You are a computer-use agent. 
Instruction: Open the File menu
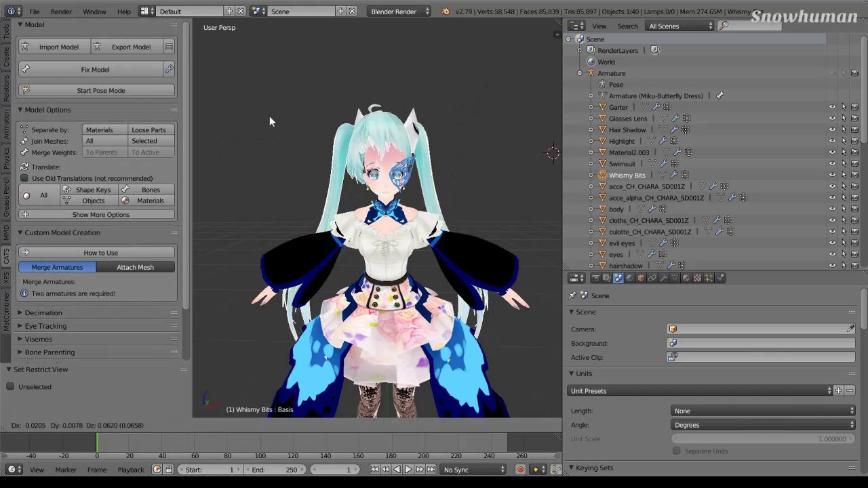[34, 12]
